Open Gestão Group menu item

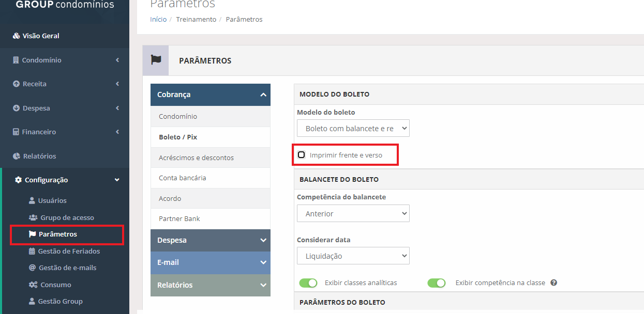pos(61,301)
